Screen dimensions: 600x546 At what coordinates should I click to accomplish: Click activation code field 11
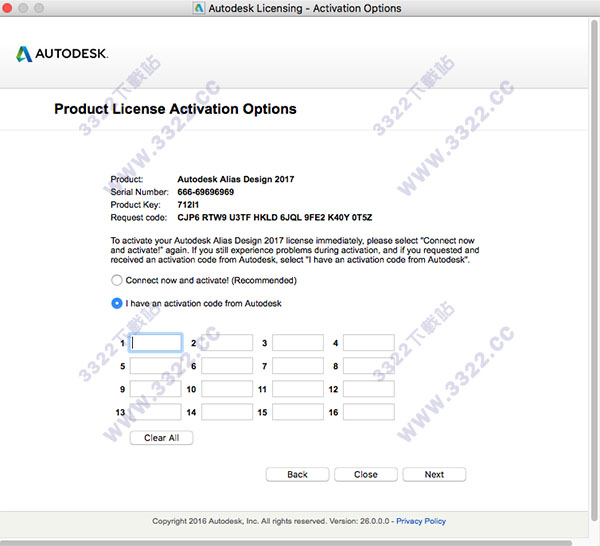click(298, 389)
